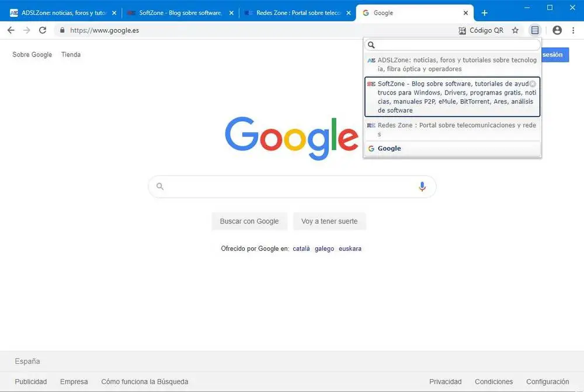Select ADSLZone entry in tab list popup
Viewport: 584px width, 392px height.
[452, 64]
